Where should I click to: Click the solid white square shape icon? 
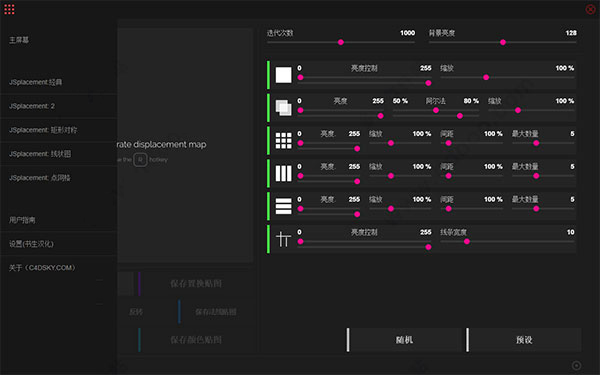click(x=284, y=75)
